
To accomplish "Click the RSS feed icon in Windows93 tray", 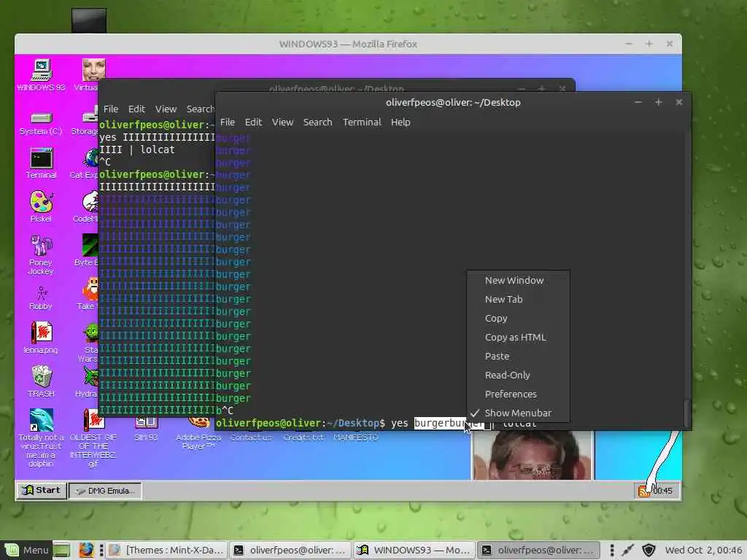I will pyautogui.click(x=643, y=491).
